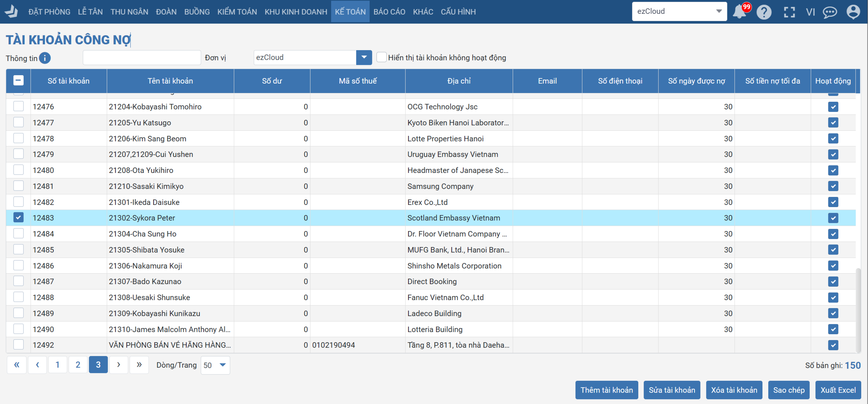Expand the Đơn vị dropdown arrow

(364, 57)
